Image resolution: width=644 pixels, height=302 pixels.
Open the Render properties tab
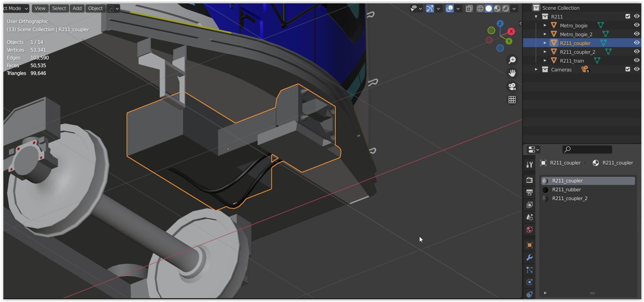pyautogui.click(x=530, y=180)
